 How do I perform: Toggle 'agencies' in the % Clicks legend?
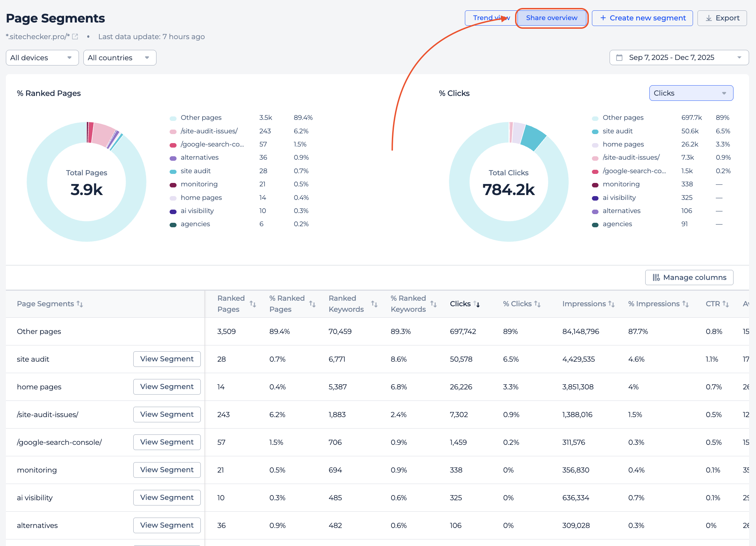coord(617,224)
